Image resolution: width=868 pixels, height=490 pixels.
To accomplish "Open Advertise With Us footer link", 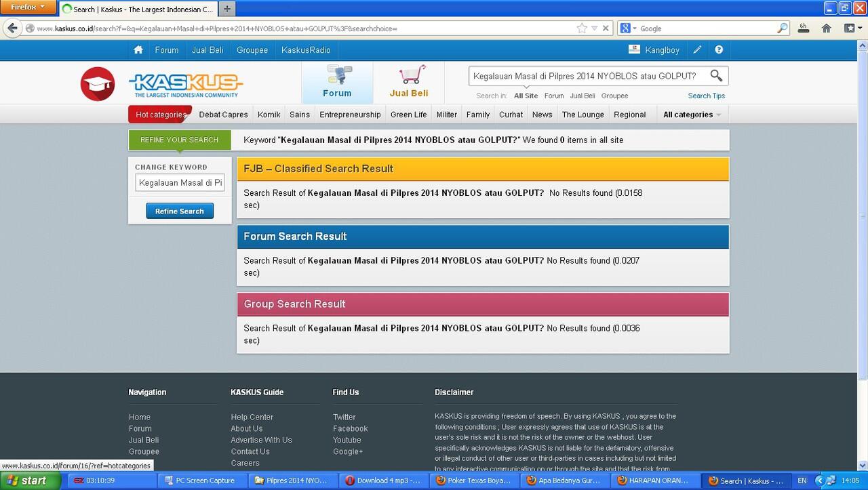I will tap(261, 440).
